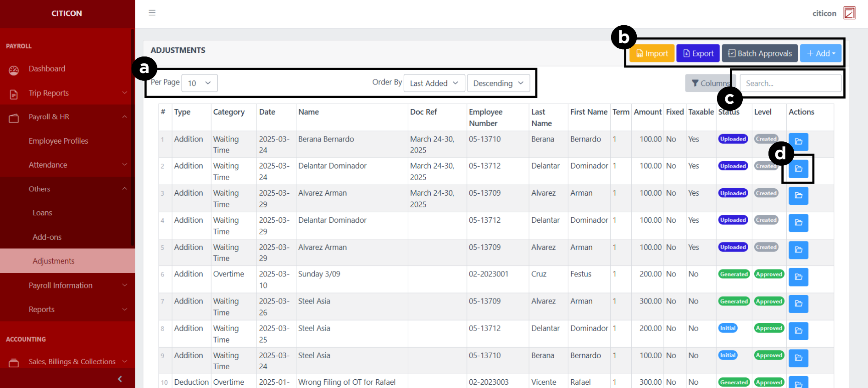This screenshot has height=388, width=868.
Task: Expand Trip Reports menu
Action: 67,93
